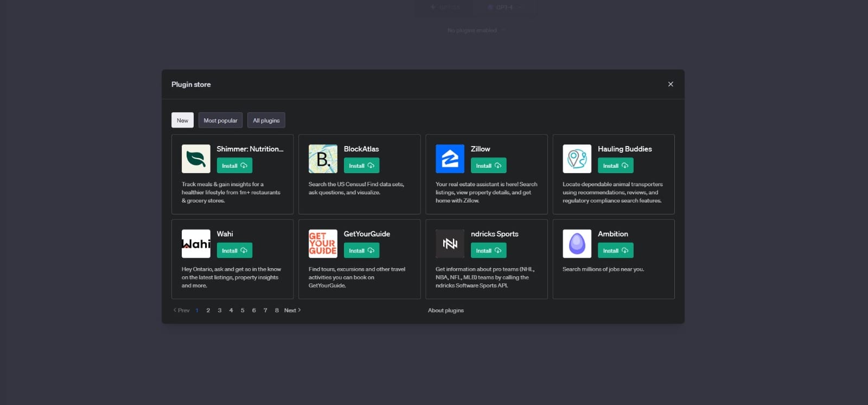Close the Plugin store dialog

[x=671, y=84]
